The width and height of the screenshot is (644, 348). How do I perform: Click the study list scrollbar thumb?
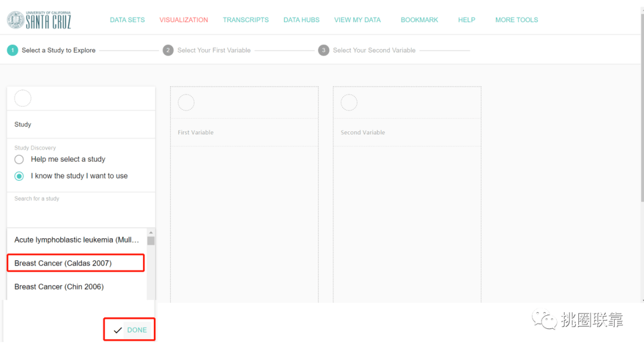151,241
